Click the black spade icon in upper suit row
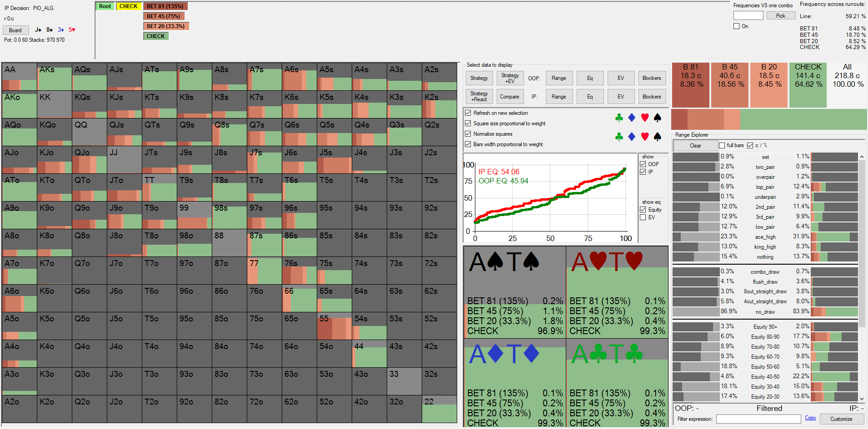The height and width of the screenshot is (429, 868). (x=657, y=118)
